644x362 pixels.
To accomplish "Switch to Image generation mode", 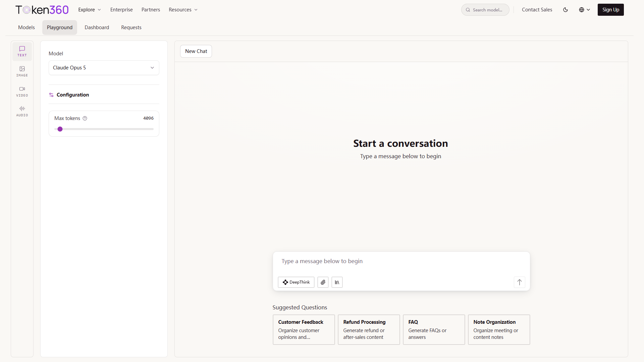I will [22, 71].
